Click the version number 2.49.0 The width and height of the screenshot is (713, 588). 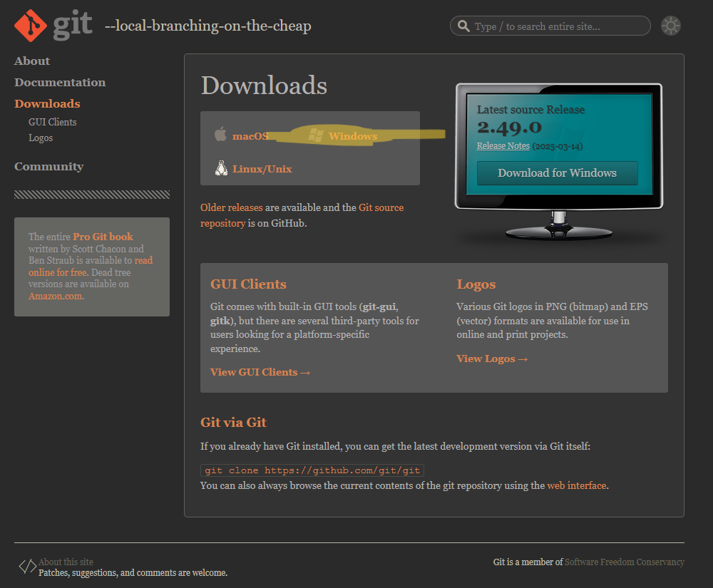click(509, 128)
